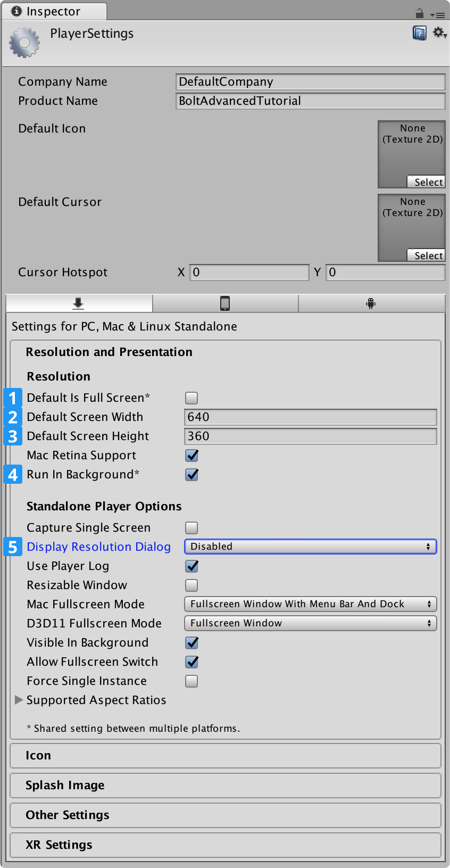Toggle Allow Fullscreen Switch checkbox
The width and height of the screenshot is (450, 868).
[191, 662]
